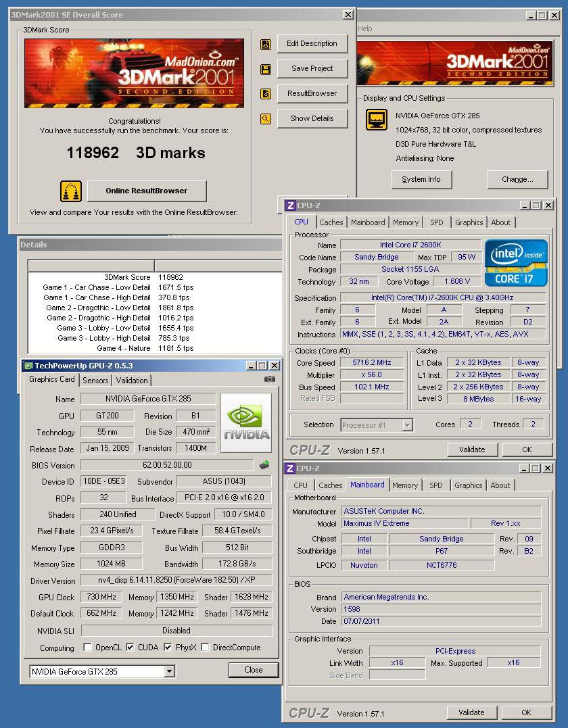Viewport: 568px width, 728px height.
Task: Click the Maximus IV Extreme model field
Action: 406,523
